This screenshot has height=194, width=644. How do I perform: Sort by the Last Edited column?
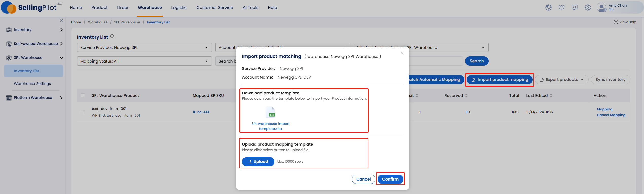click(551, 96)
